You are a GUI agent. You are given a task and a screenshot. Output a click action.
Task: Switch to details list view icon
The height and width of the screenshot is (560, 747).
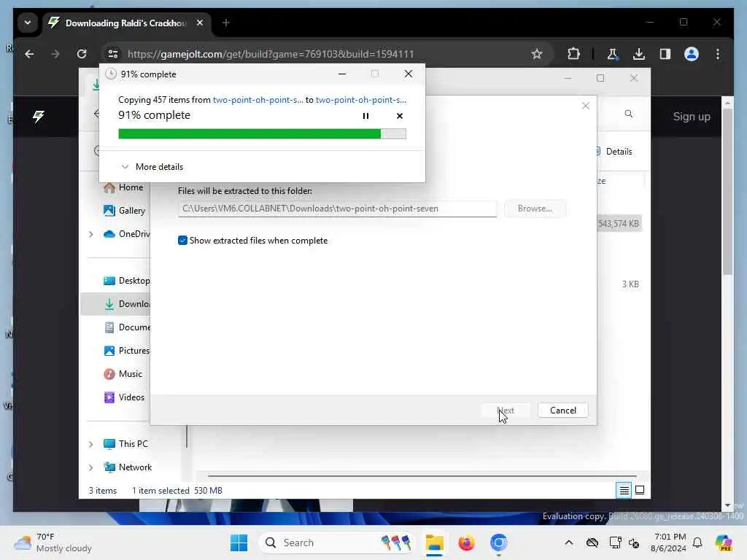(x=624, y=490)
